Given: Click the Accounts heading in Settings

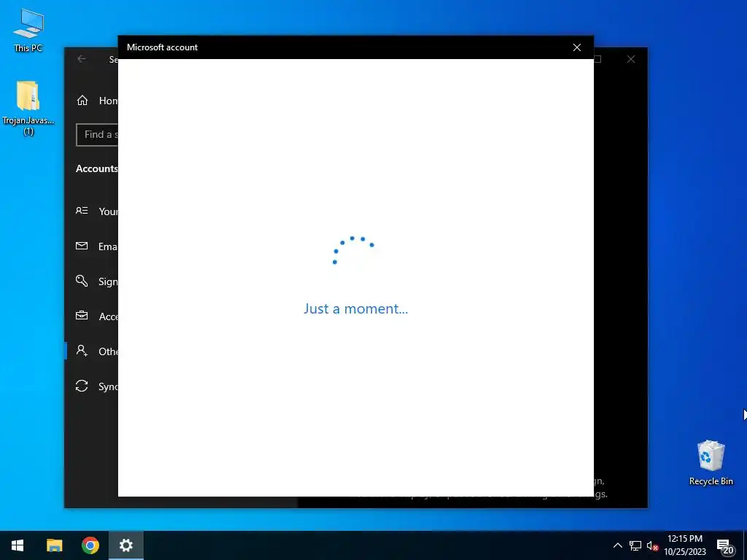Looking at the screenshot, I should point(97,168).
